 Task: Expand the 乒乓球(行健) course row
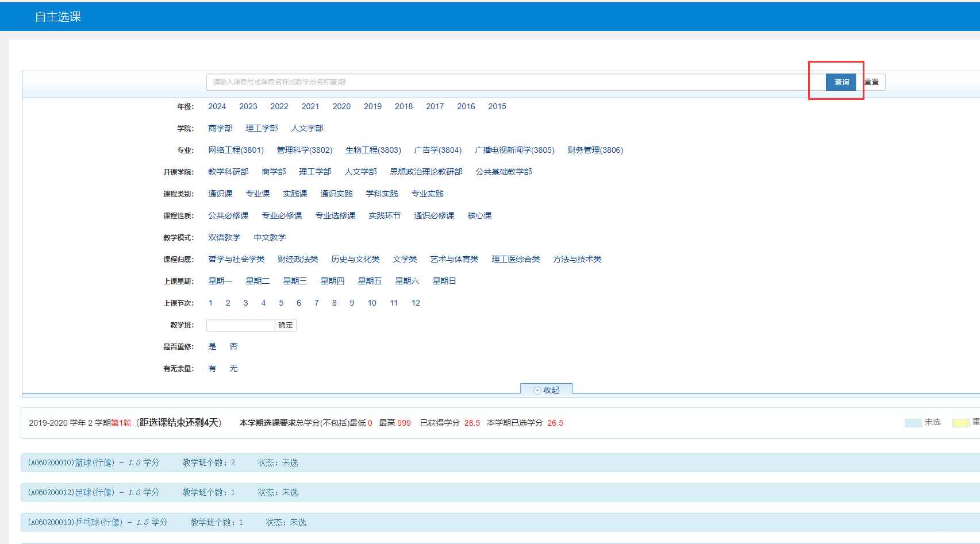(99, 522)
